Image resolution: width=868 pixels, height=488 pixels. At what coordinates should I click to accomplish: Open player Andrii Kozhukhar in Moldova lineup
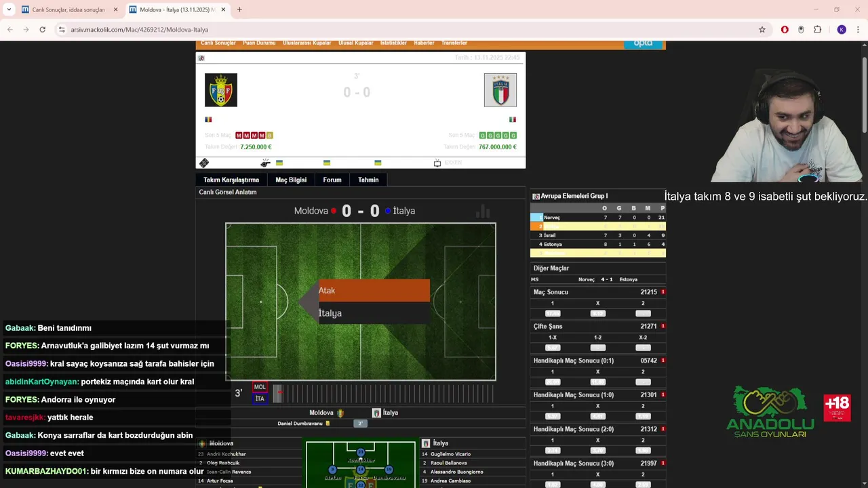(x=226, y=454)
